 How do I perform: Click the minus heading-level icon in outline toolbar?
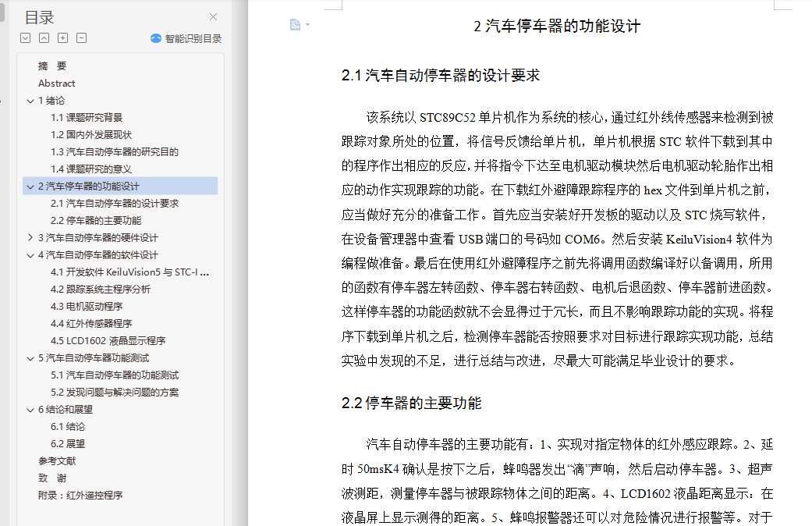pos(81,37)
